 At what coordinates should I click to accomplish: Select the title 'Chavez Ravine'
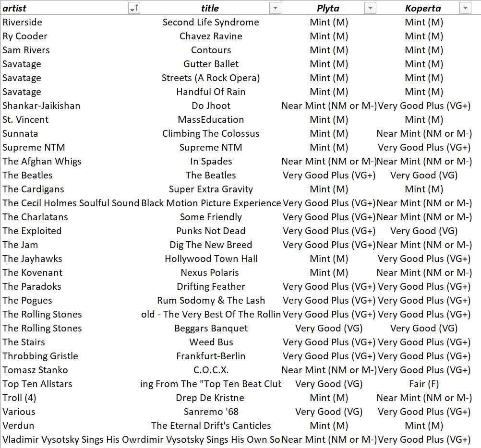[x=211, y=36]
